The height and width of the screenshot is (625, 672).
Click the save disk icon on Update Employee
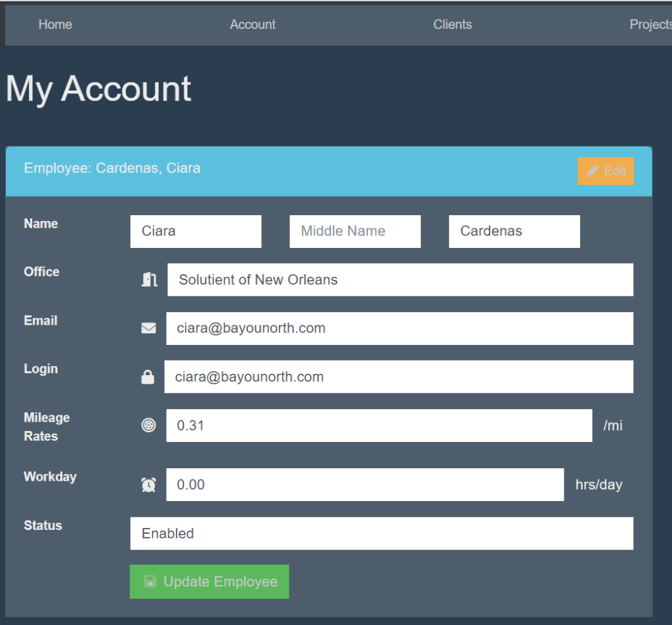[x=150, y=582]
